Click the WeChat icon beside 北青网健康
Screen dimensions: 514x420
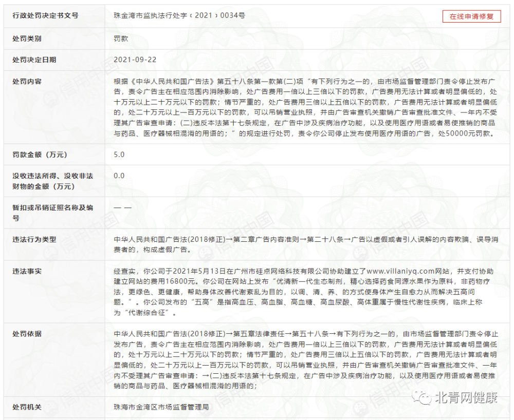pos(422,397)
